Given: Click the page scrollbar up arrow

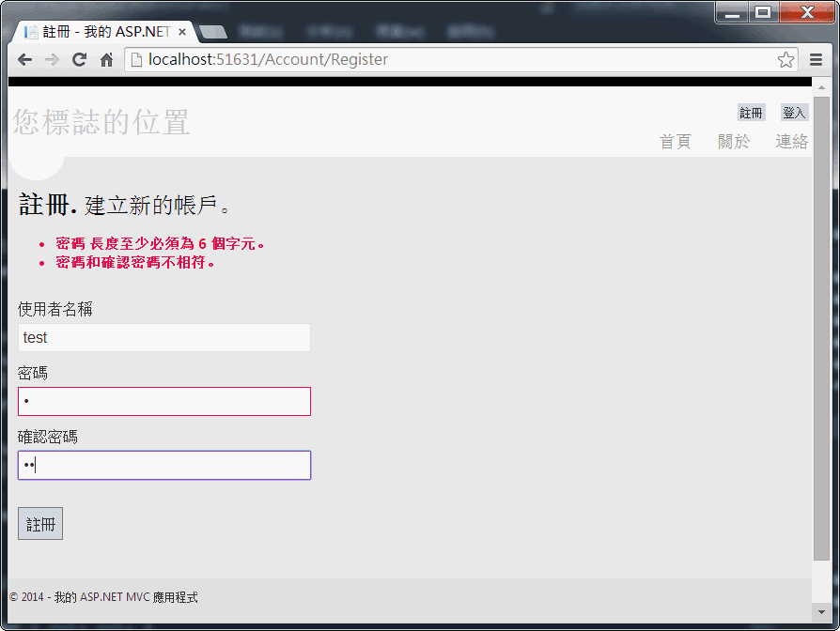Looking at the screenshot, I should [x=821, y=87].
